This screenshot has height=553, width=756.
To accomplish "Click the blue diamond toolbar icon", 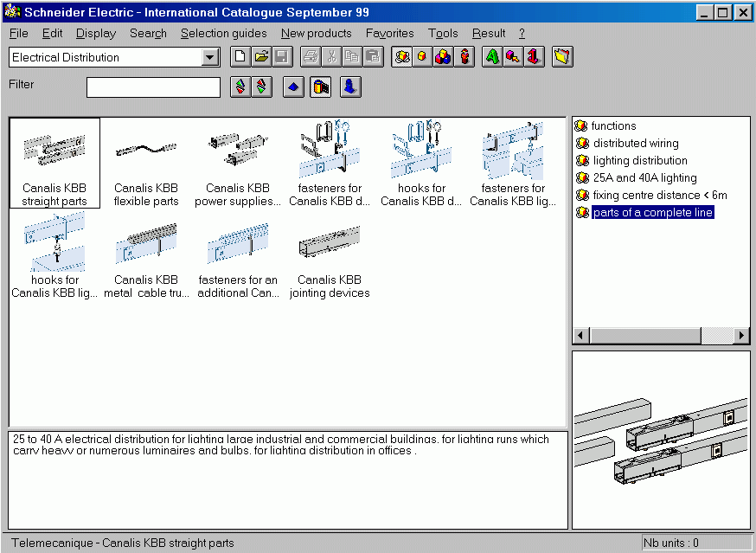I will click(293, 87).
